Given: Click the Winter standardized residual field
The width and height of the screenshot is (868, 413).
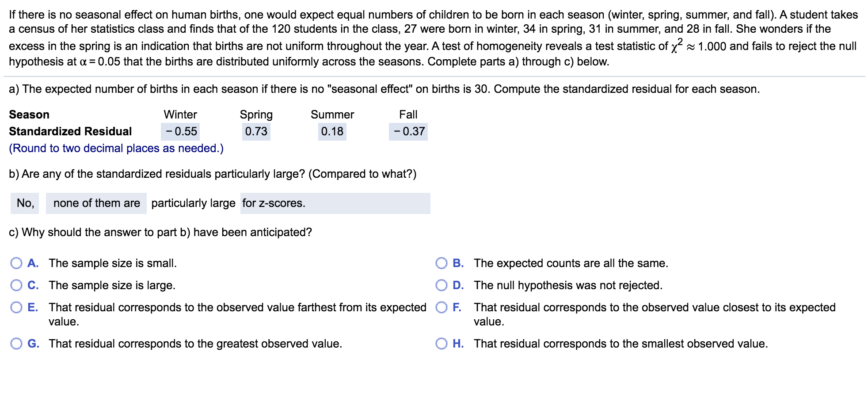Looking at the screenshot, I should pos(180,132).
